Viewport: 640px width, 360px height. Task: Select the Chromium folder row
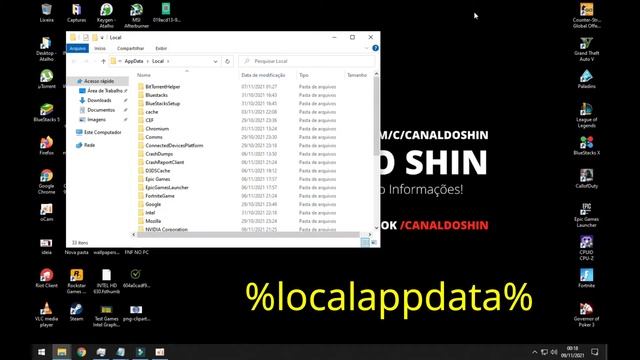(x=157, y=129)
